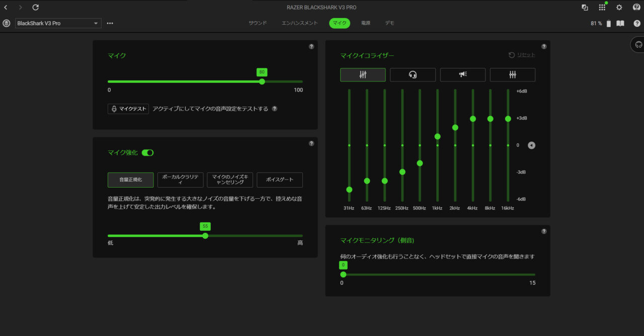
Task: Select the マイクのノイズキャンセリング option
Action: pyautogui.click(x=230, y=180)
